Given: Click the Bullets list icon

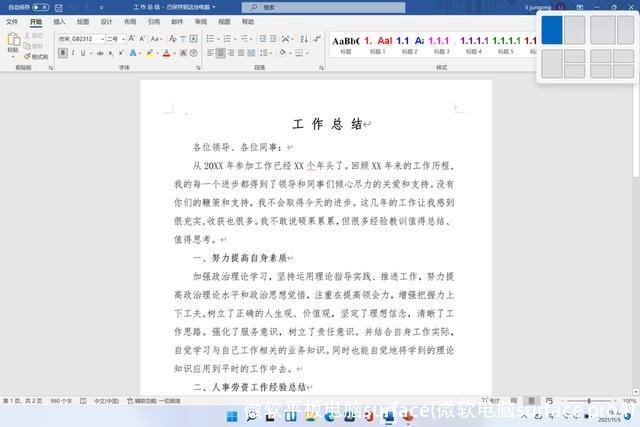Looking at the screenshot, I should click(x=210, y=39).
